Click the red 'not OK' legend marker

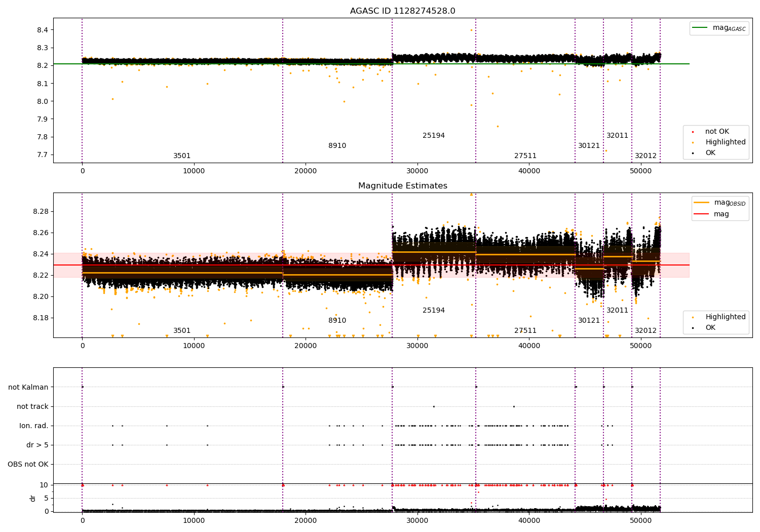click(x=693, y=132)
